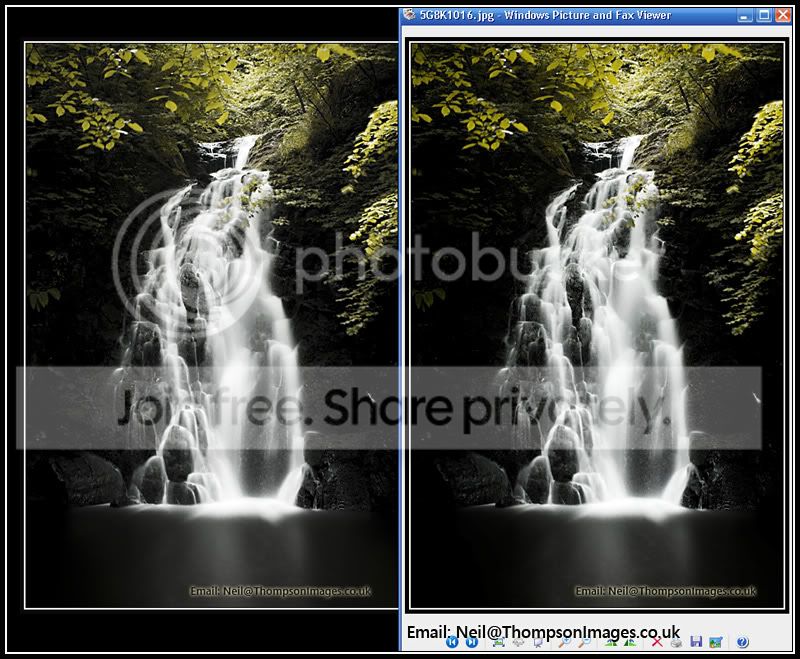Screen dimensions: 800x659
Task: Maximize the Picture and Fax Viewer window
Action: [x=764, y=15]
